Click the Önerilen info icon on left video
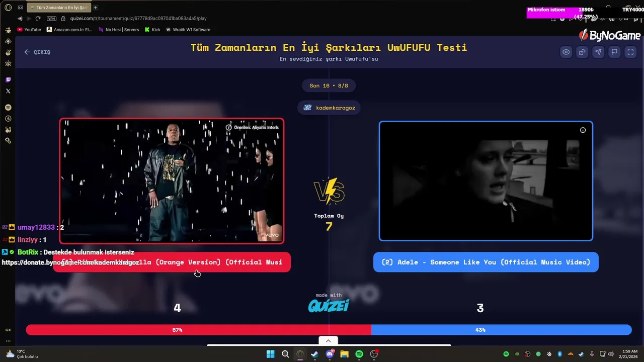The height and width of the screenshot is (362, 644). (x=228, y=127)
